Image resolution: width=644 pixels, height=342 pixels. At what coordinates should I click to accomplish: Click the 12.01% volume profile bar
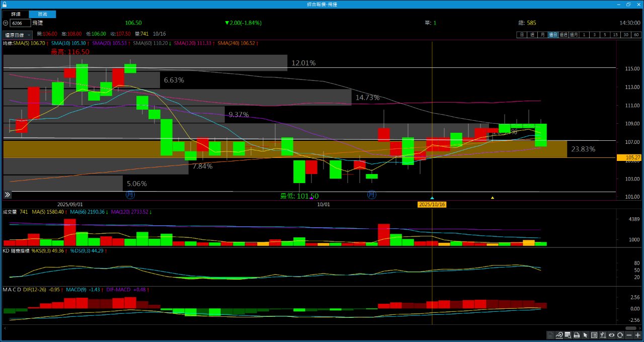[145, 63]
